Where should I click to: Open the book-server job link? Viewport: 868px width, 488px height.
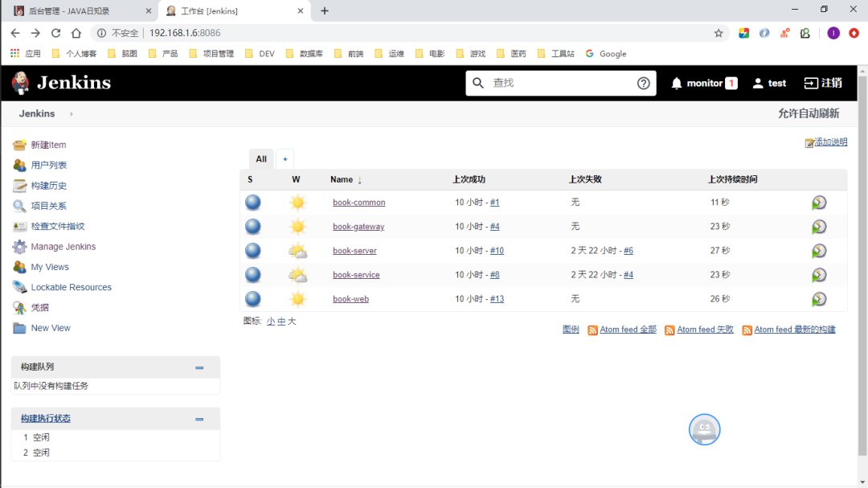(x=354, y=251)
